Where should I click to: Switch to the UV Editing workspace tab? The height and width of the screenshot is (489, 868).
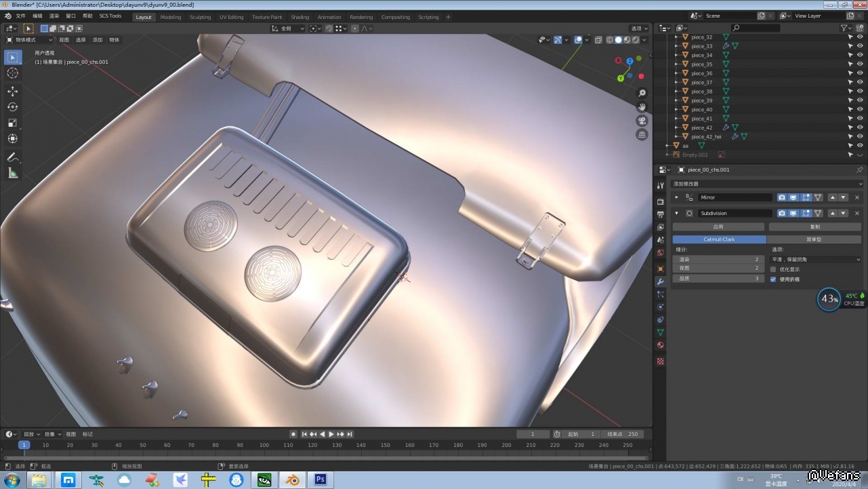click(x=231, y=17)
